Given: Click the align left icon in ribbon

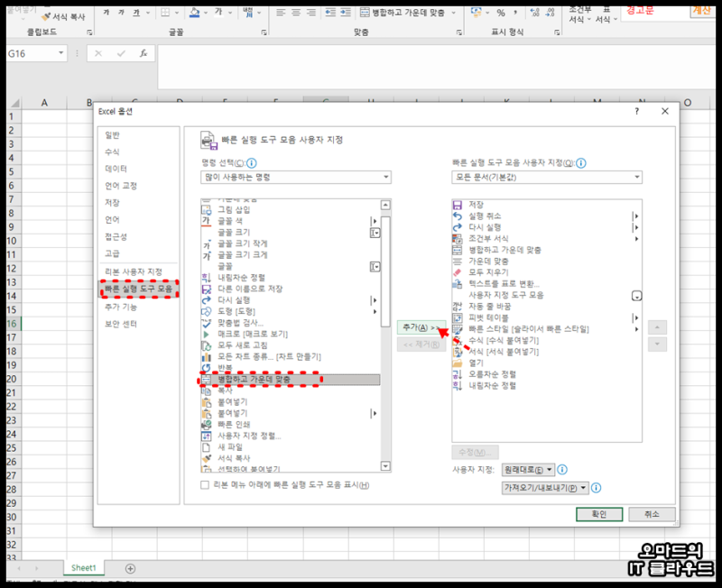Looking at the screenshot, I should tap(281, 13).
